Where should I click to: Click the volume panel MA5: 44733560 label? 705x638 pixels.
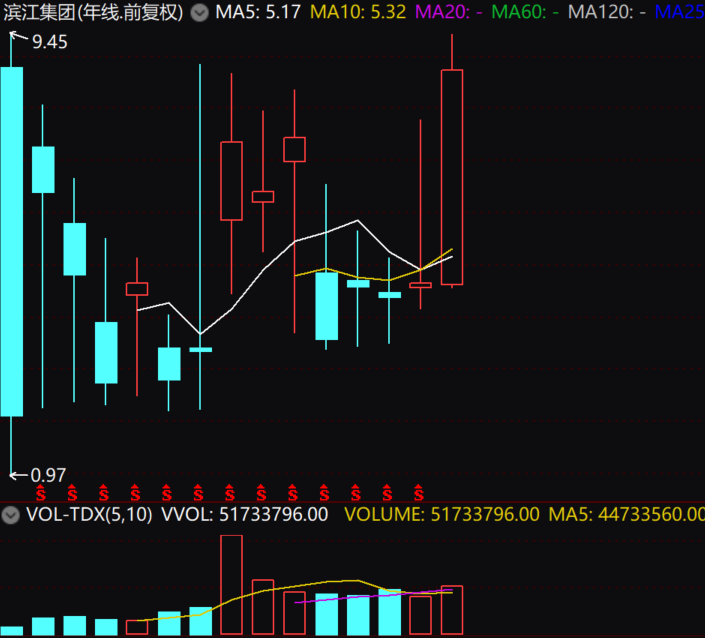coord(630,515)
